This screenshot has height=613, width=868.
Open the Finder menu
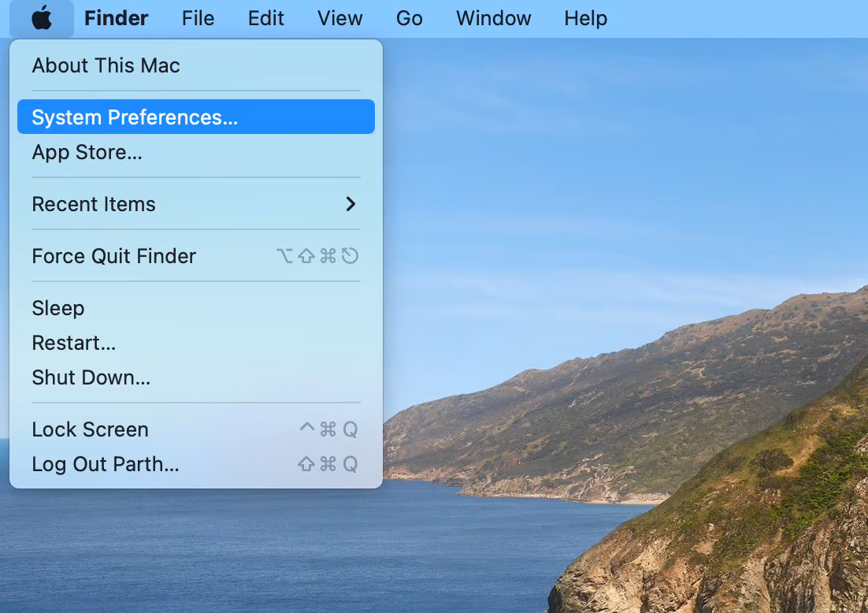[x=117, y=18]
